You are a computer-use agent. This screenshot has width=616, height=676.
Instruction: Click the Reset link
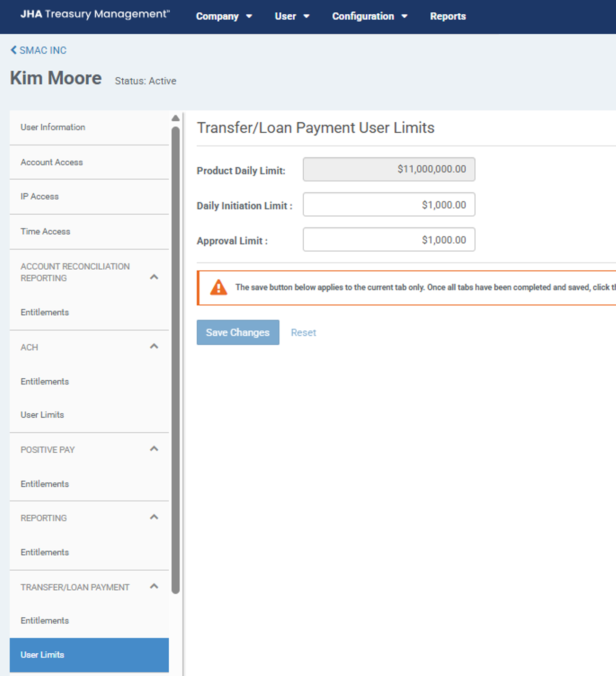pyautogui.click(x=303, y=332)
